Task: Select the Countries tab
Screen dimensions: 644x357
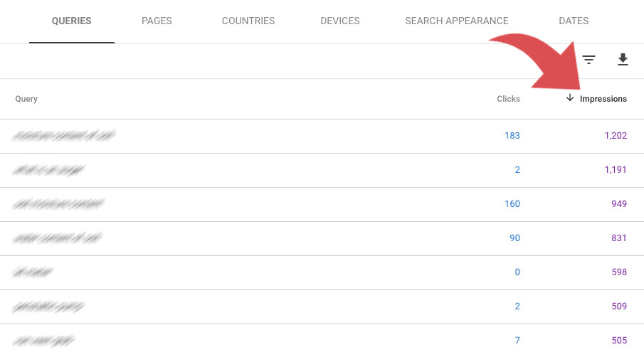Action: (248, 21)
